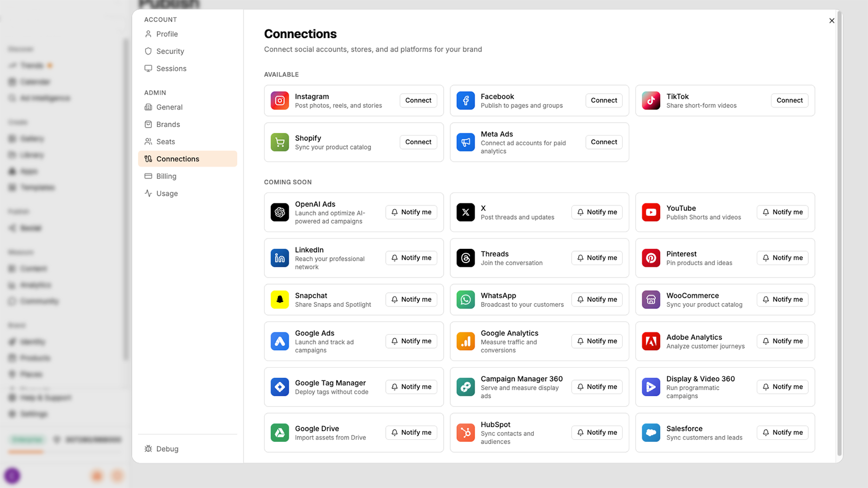The width and height of the screenshot is (868, 488).
Task: Click Notify me for Adobe Analytics
Action: coord(782,341)
